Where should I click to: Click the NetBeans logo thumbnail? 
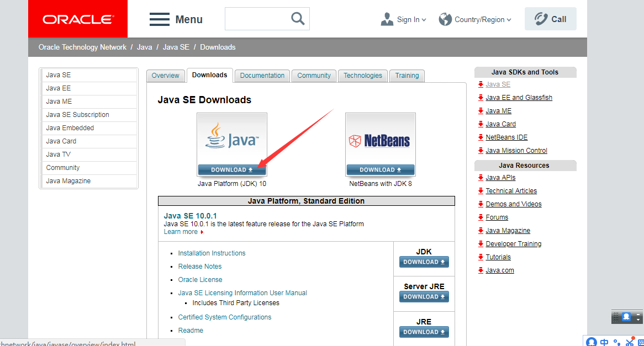pyautogui.click(x=381, y=139)
